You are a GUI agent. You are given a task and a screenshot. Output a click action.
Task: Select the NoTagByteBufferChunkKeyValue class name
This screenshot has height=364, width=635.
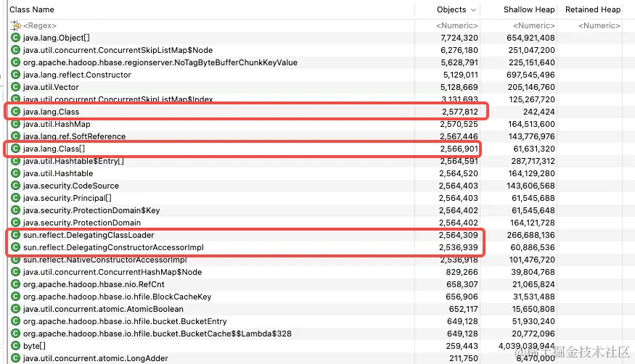click(x=160, y=62)
